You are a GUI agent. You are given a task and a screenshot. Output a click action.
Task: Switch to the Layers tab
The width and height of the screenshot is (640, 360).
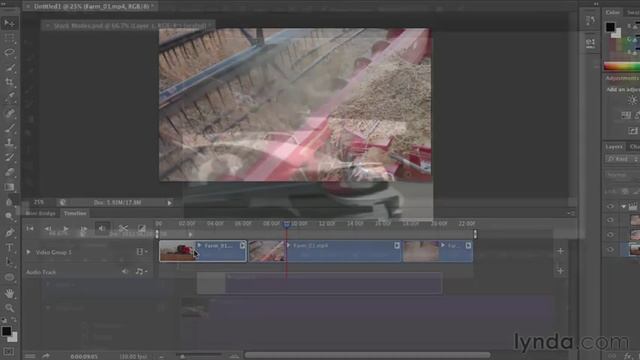(613, 147)
